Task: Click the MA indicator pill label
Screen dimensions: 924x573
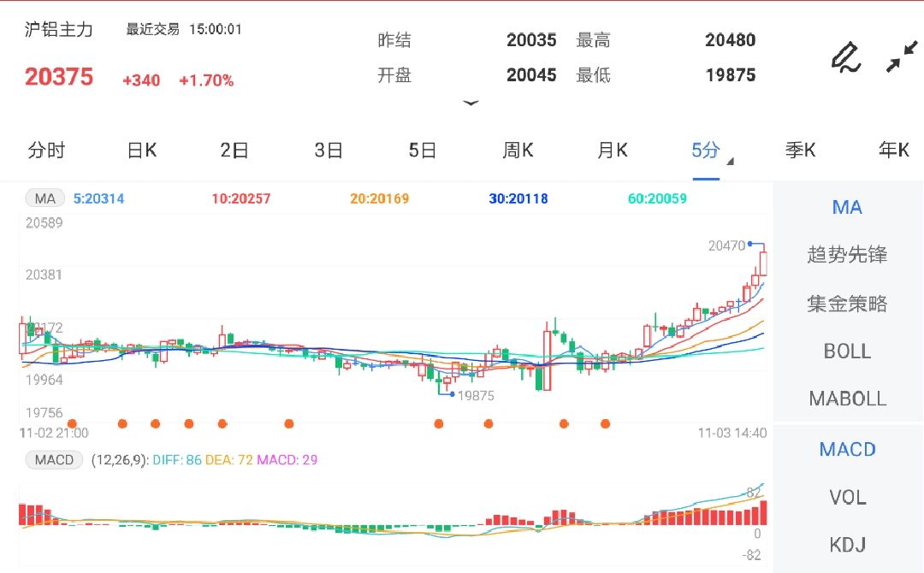Action: [44, 198]
